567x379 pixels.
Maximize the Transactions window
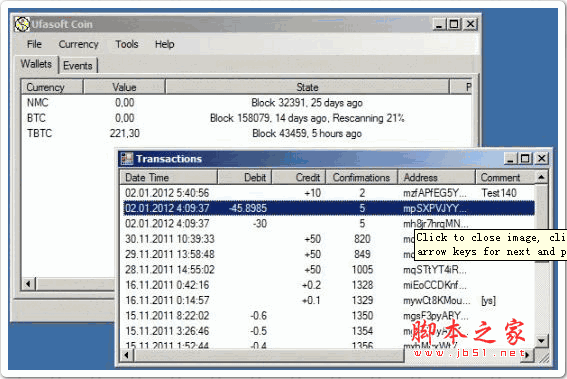(x=525, y=158)
